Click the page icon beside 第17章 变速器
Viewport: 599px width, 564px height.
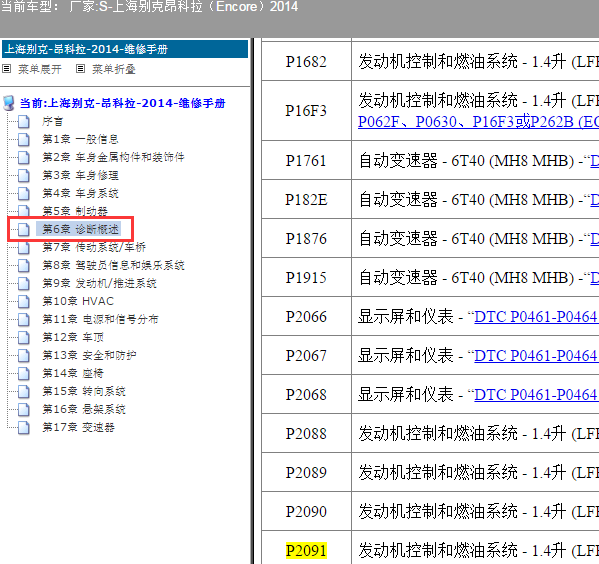pos(24,427)
